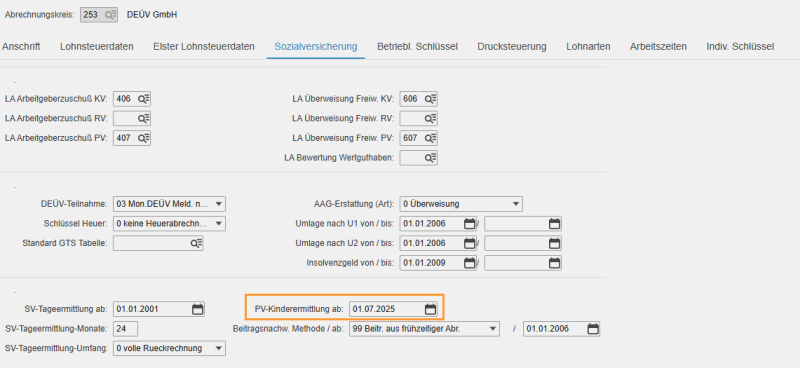Viewport: 800px width, 368px height.
Task: Switch to the Lohnsteuerdaten tab
Action: [97, 47]
